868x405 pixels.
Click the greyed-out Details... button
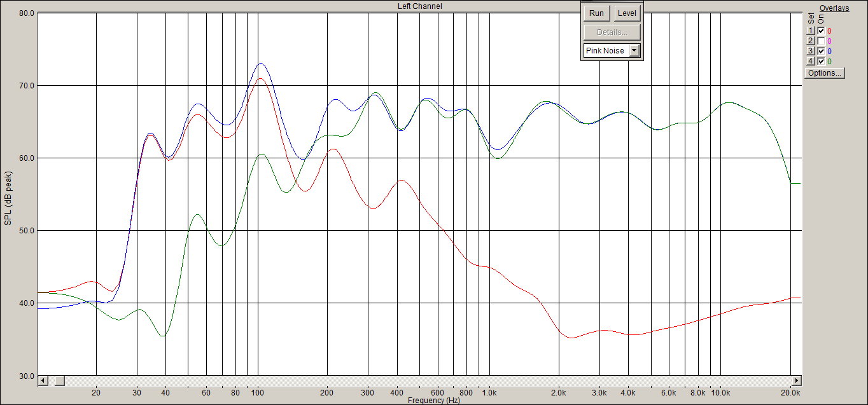click(x=612, y=32)
